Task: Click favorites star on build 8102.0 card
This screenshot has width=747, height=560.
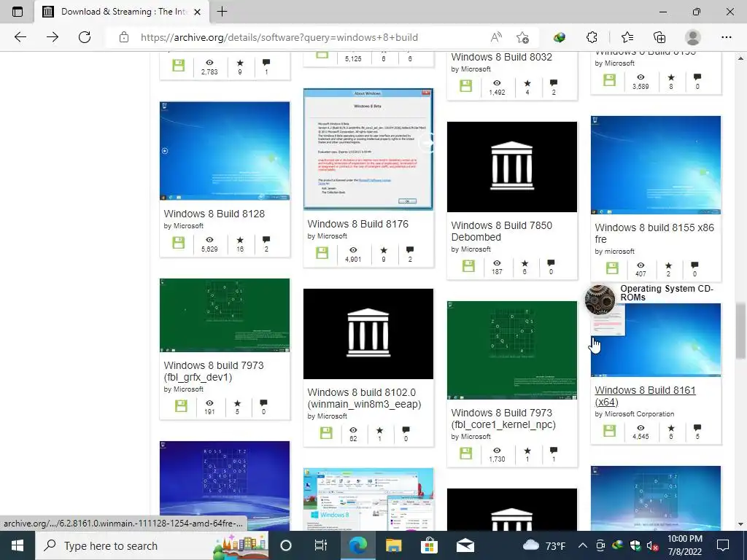Action: click(x=379, y=430)
